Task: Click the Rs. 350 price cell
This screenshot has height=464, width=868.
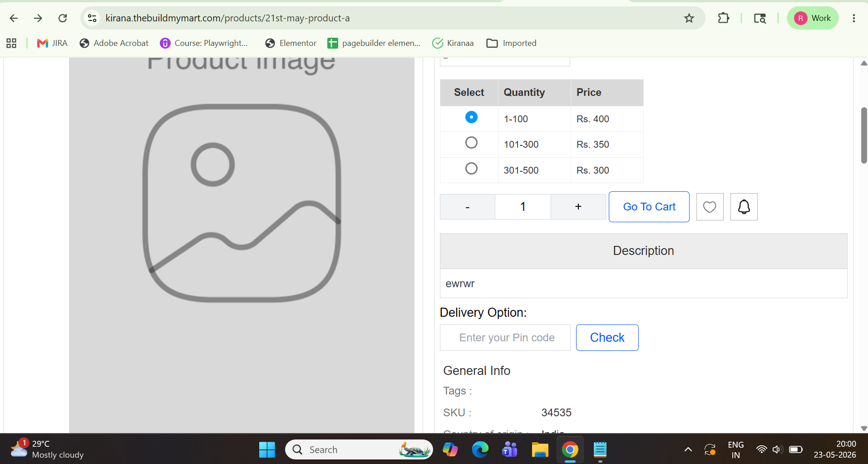Action: click(x=607, y=145)
